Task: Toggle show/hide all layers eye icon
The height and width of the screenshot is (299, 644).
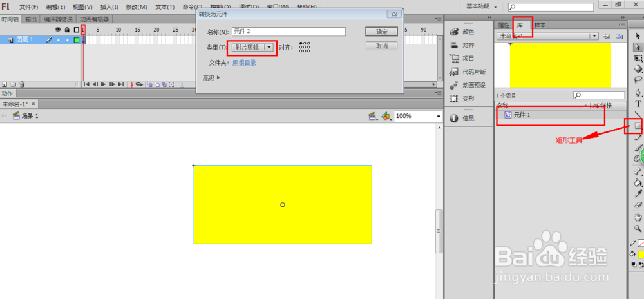Action: pos(58,30)
